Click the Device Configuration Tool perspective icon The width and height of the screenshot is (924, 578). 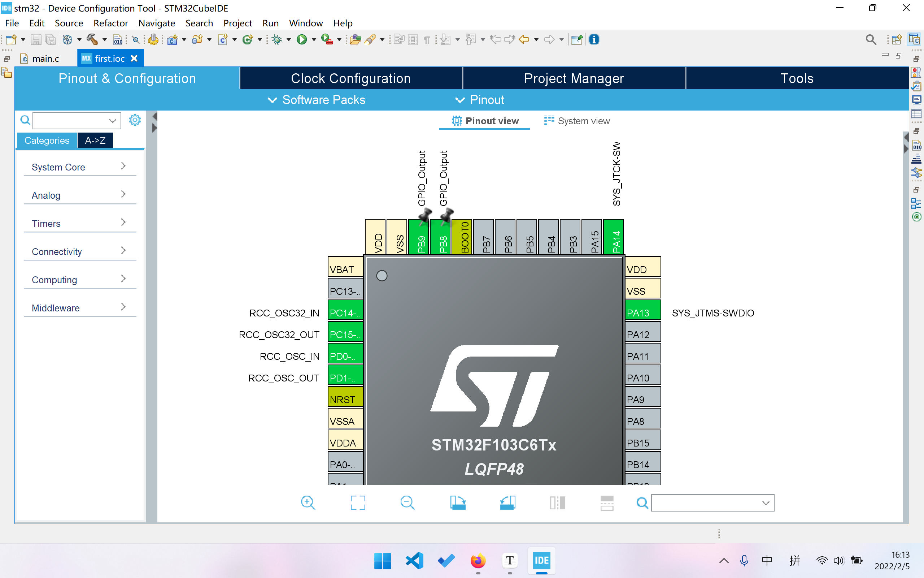915,39
